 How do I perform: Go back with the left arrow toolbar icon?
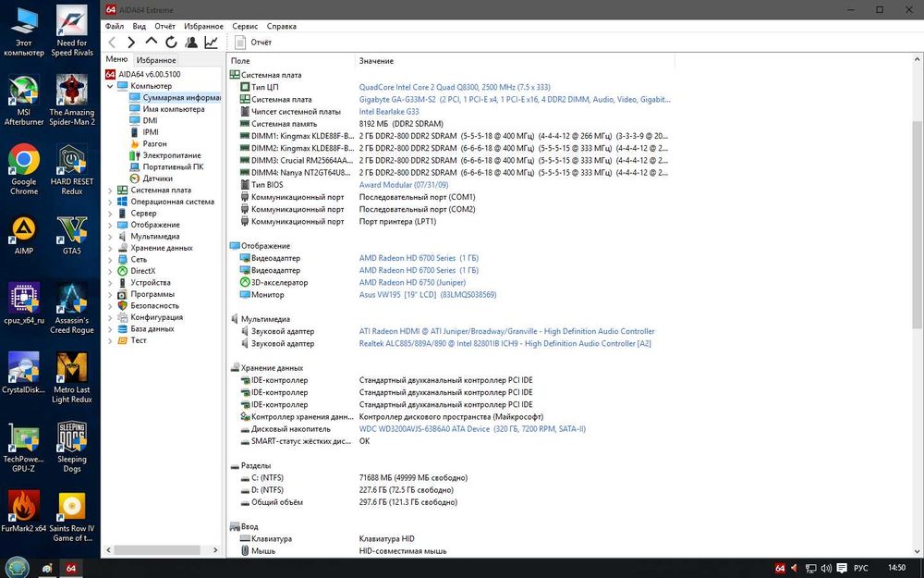pyautogui.click(x=112, y=42)
